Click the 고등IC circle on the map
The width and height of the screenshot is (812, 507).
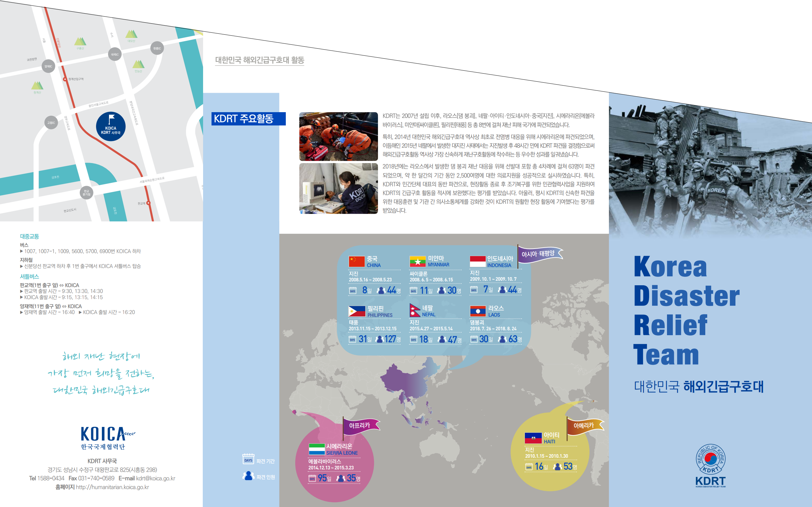[x=51, y=123]
